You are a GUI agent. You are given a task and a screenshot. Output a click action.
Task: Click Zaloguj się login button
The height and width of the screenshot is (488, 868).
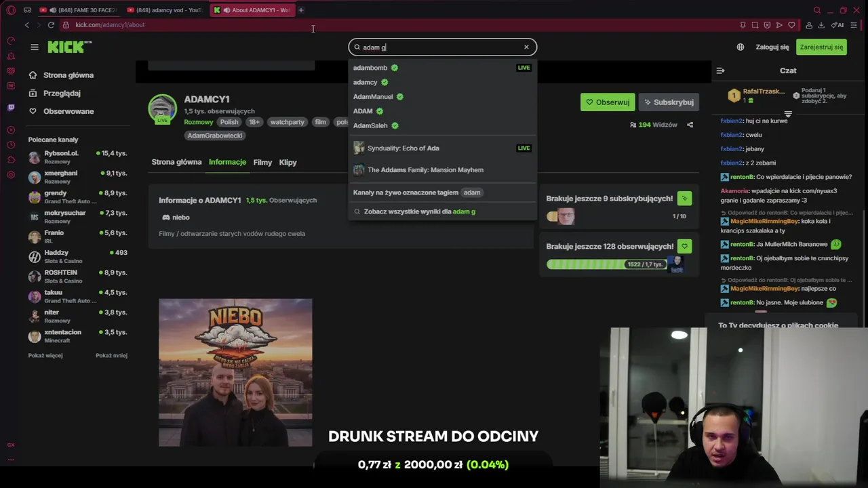pos(772,47)
